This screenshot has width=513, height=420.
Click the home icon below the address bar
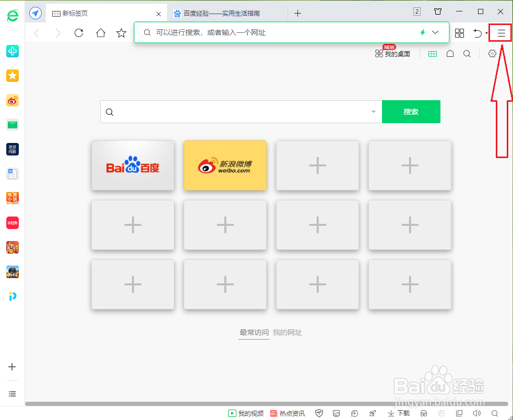pos(450,53)
